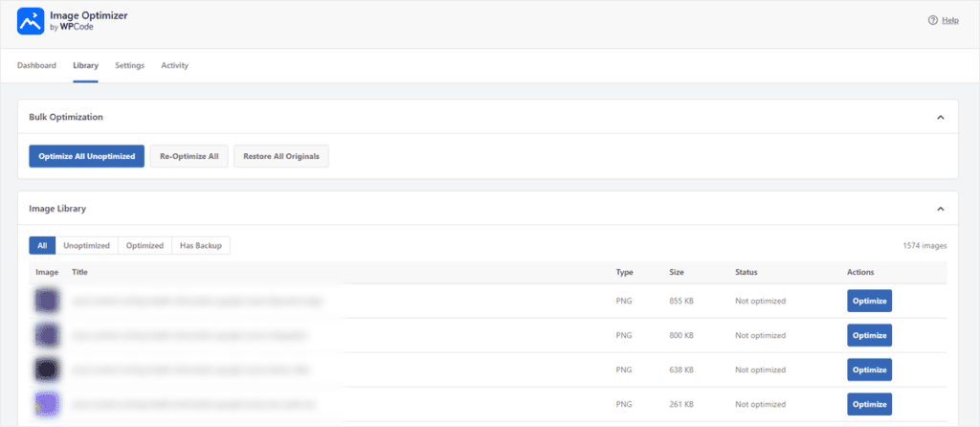This screenshot has width=980, height=427.
Task: Click the Image Optimizer logo icon
Action: tap(31, 21)
